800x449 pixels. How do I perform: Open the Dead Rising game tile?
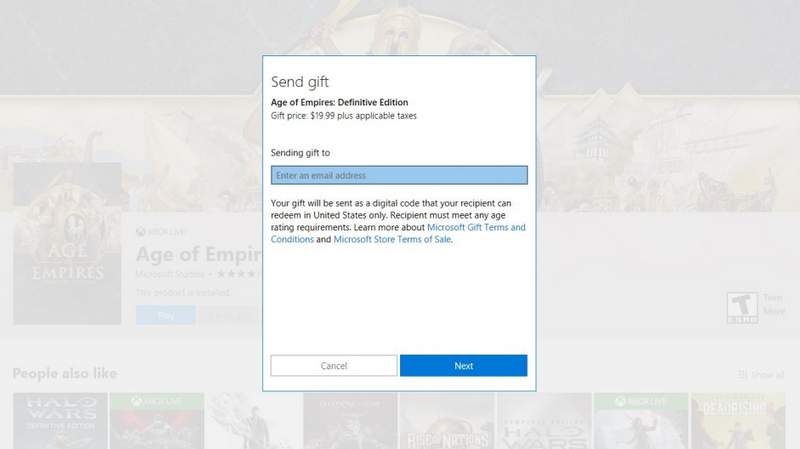738,421
